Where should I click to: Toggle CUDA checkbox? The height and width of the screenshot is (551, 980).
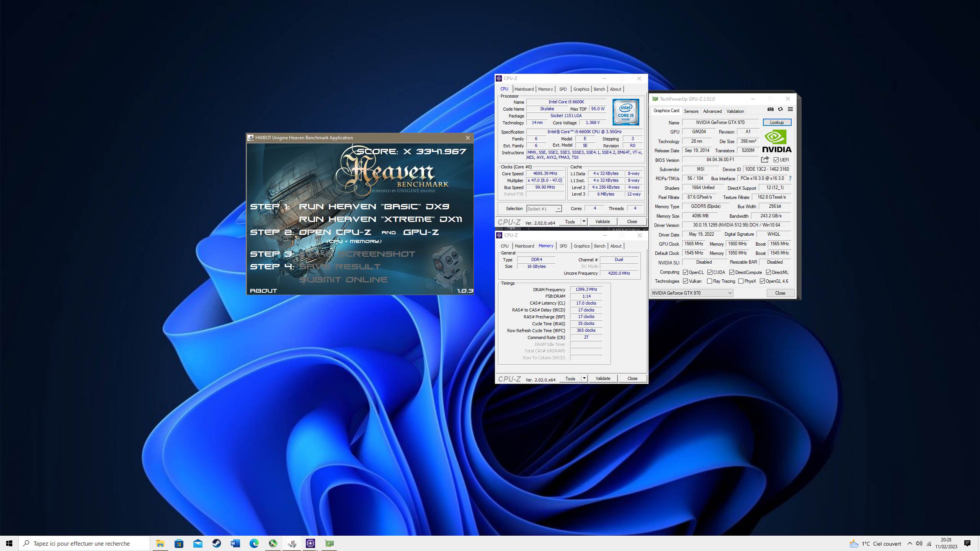[710, 272]
